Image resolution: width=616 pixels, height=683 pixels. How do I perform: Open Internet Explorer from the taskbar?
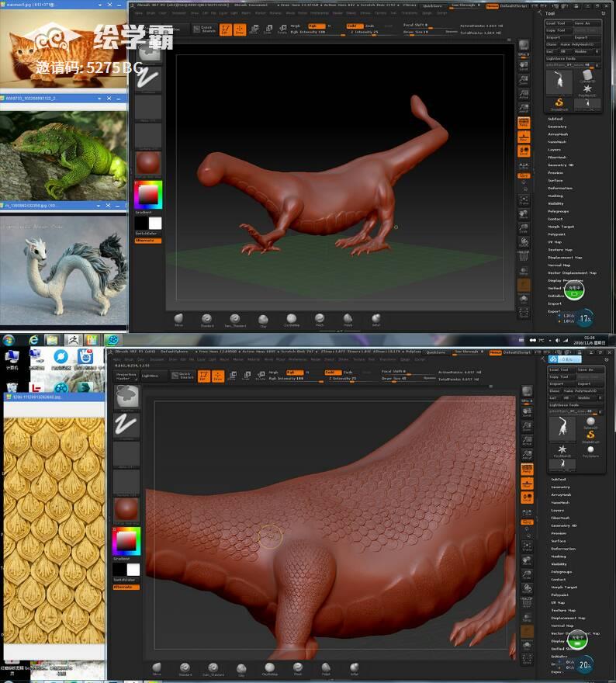point(33,340)
